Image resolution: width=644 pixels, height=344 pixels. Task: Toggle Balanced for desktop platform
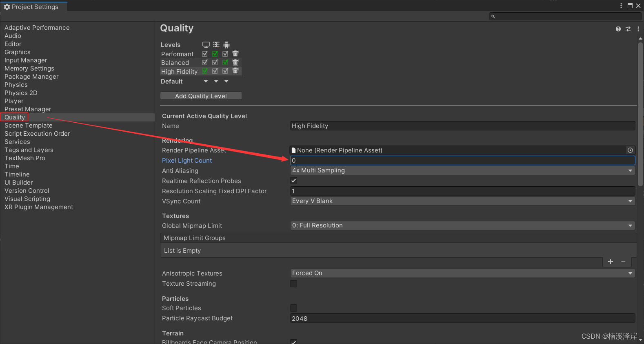(x=205, y=62)
